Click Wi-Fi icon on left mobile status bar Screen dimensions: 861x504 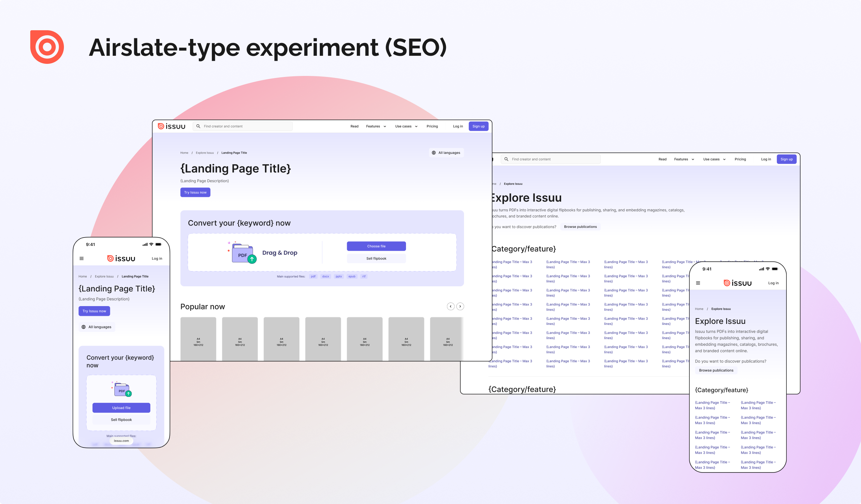click(151, 244)
